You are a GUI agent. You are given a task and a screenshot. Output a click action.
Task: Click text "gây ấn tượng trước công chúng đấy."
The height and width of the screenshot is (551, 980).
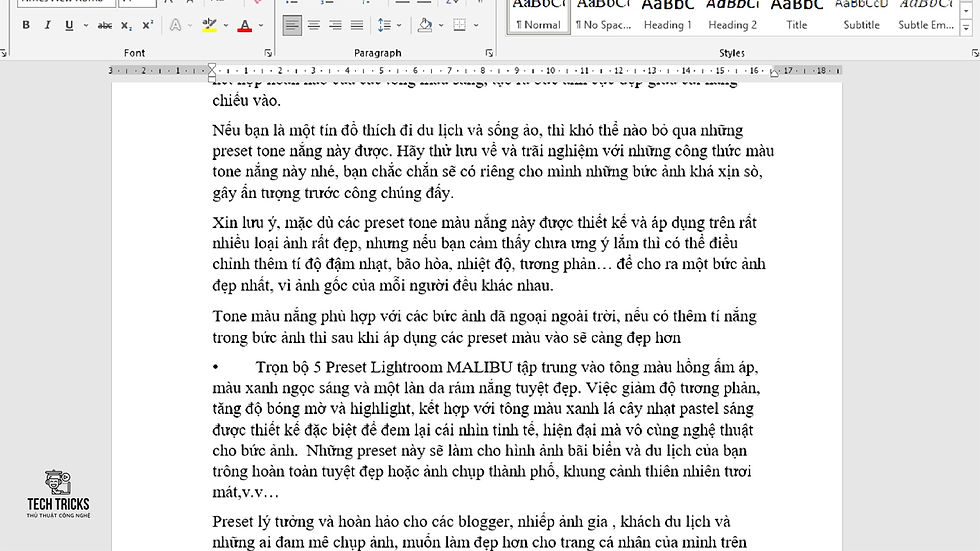pyautogui.click(x=332, y=193)
